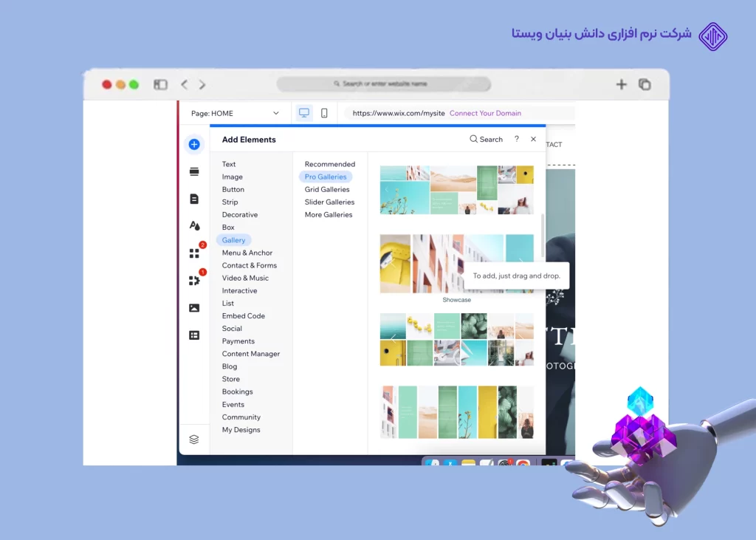Pick the vertical strips gallery thumbnail
This screenshot has height=540, width=756.
[x=456, y=412]
